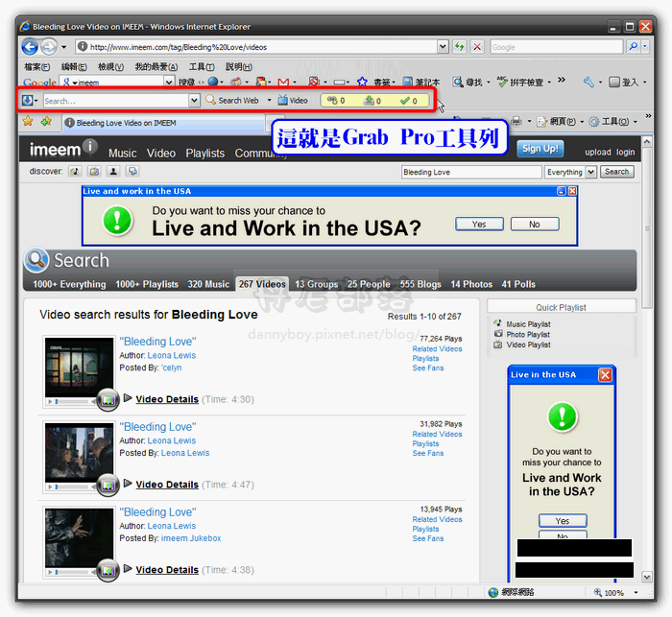Click the playback bar under the 4:47 video thumbnail
The image size is (672, 617).
pyautogui.click(x=72, y=486)
